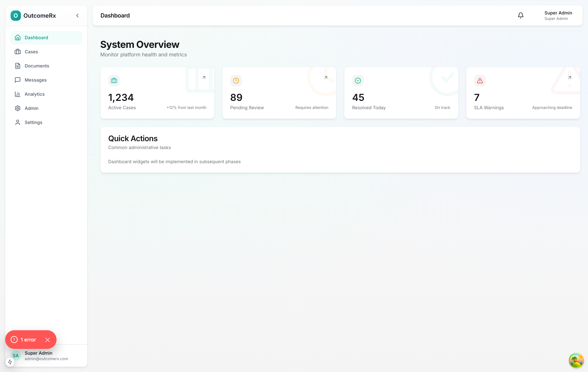Click the admin@outcomerx.com email text

[46, 359]
